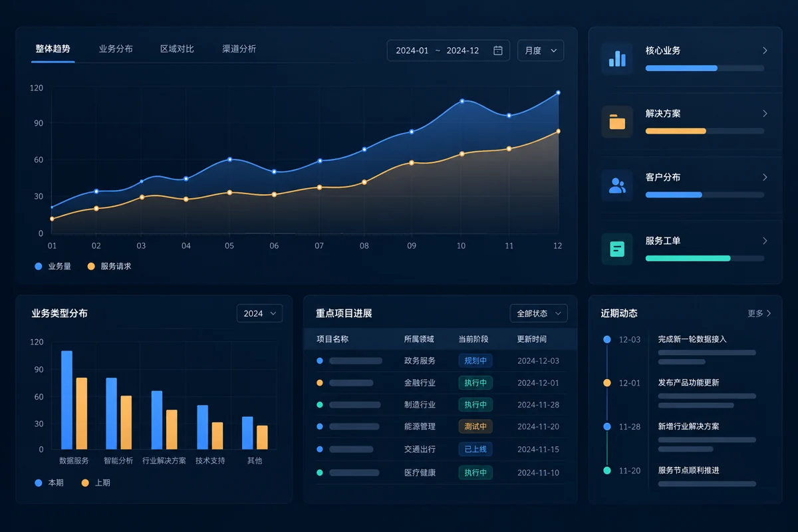Open the 核心业务 bar chart icon
The width and height of the screenshot is (798, 532).
coord(617,59)
